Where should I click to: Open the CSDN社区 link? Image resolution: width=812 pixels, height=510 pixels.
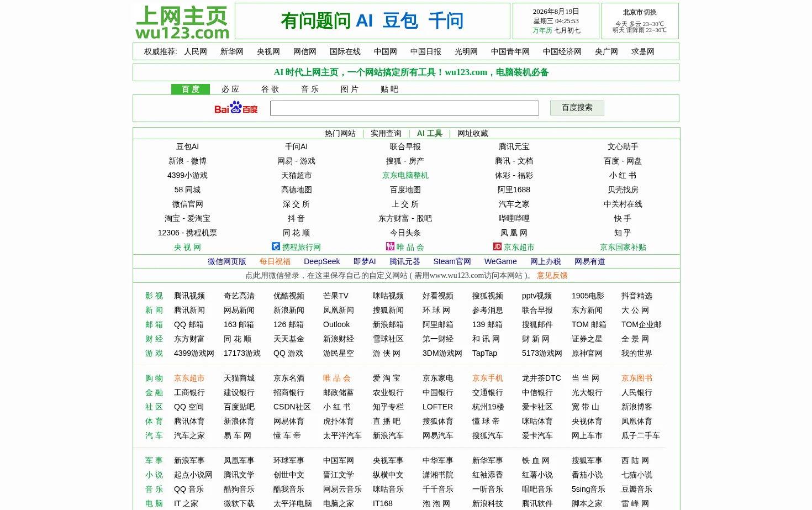[x=292, y=407]
